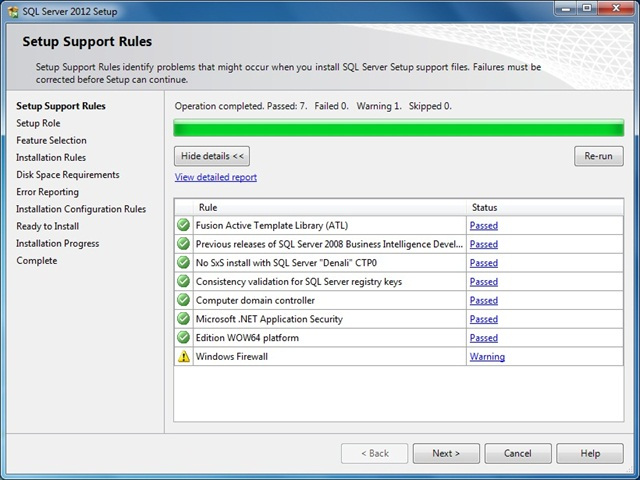
Task: Open Passed status for Microsoft .NET Application Security
Action: pyautogui.click(x=484, y=319)
